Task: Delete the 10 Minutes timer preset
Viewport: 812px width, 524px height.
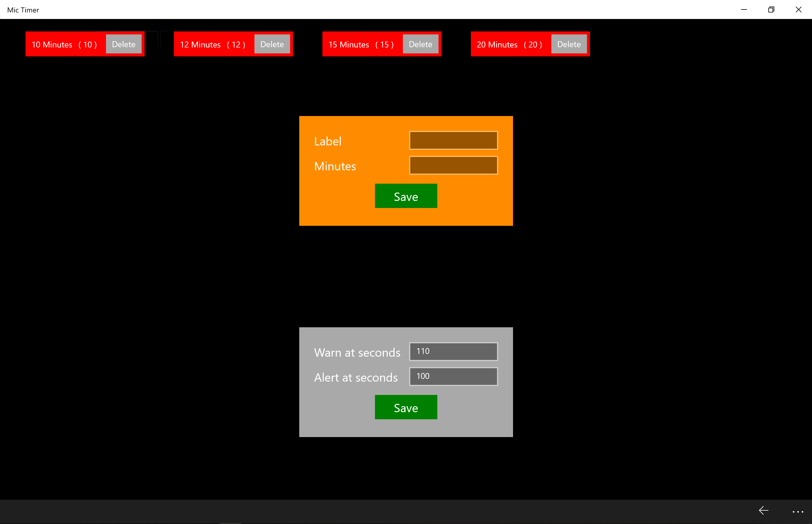Action: (124, 44)
